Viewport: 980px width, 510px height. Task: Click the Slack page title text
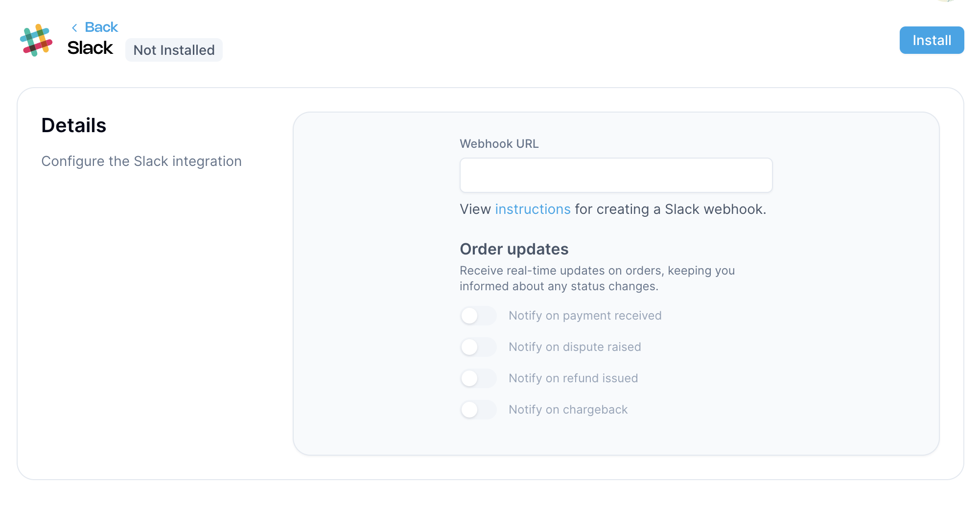[x=90, y=48]
